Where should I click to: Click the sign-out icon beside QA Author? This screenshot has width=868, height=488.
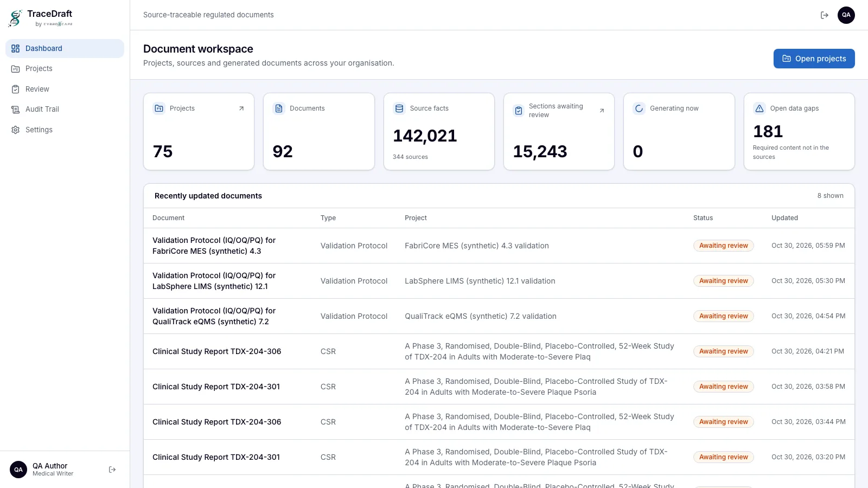[112, 470]
